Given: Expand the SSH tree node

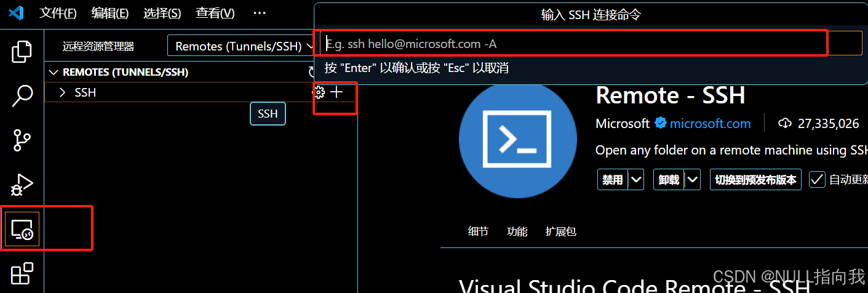Looking at the screenshot, I should [62, 92].
